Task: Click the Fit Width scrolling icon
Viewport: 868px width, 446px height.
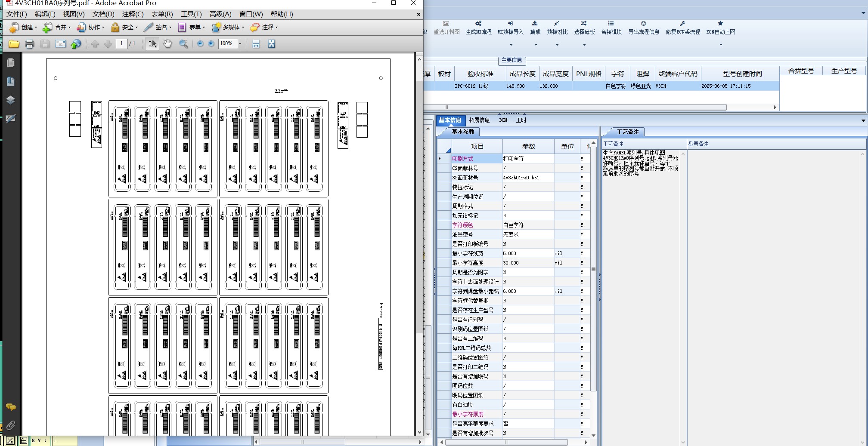Action: pos(256,44)
